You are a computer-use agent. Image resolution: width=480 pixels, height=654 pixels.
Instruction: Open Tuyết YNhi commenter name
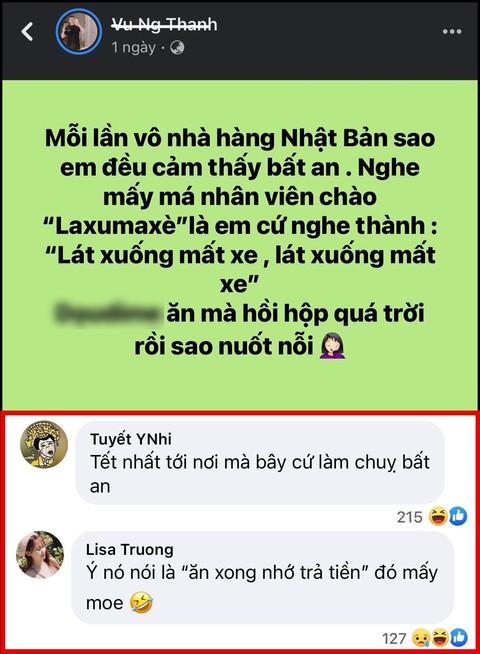tap(131, 439)
